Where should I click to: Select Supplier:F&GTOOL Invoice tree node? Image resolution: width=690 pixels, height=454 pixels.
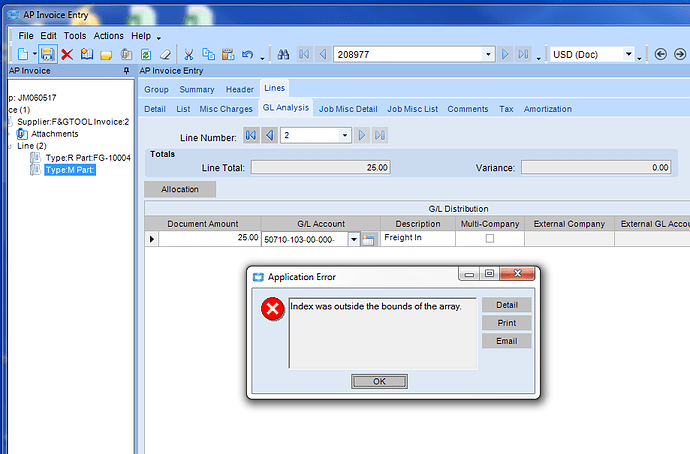click(x=73, y=122)
